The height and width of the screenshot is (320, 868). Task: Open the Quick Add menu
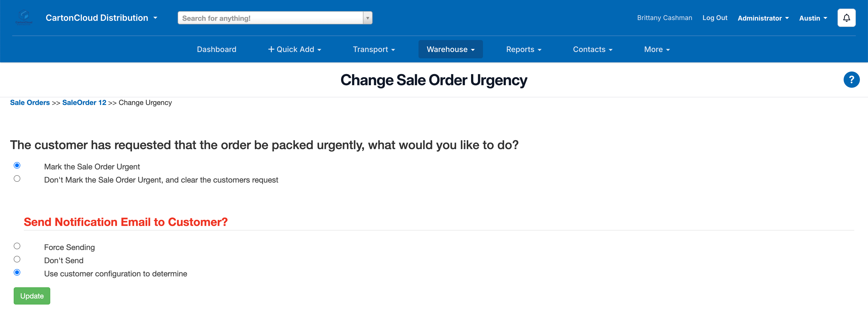coord(294,49)
